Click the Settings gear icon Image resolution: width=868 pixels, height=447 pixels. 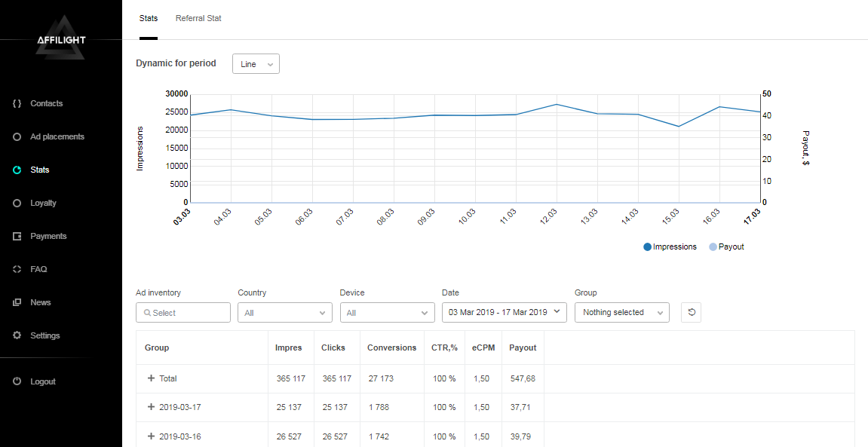click(17, 335)
